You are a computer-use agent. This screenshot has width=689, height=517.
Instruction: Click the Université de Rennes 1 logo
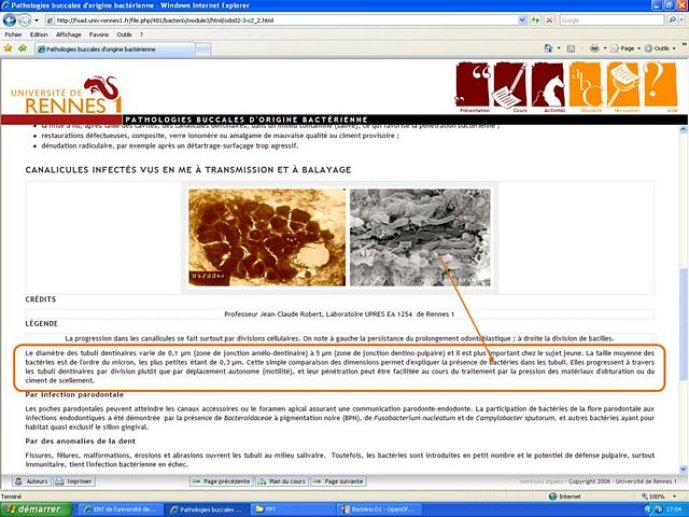pyautogui.click(x=66, y=95)
